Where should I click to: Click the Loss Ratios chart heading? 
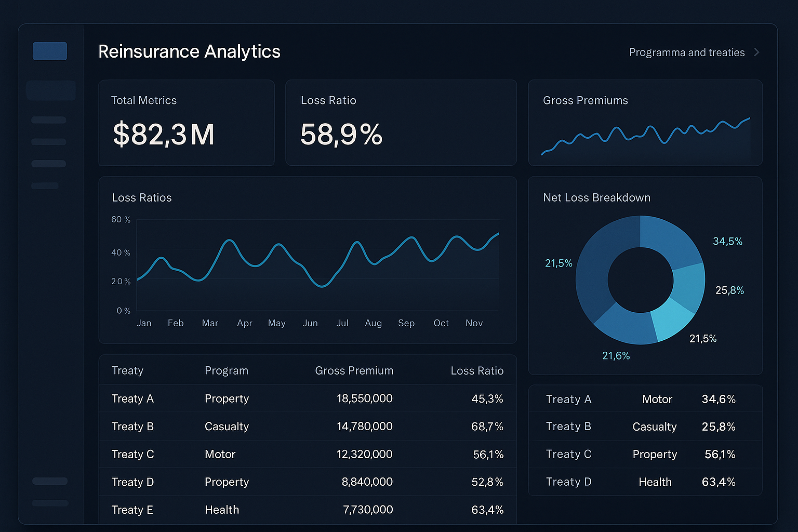pyautogui.click(x=142, y=197)
